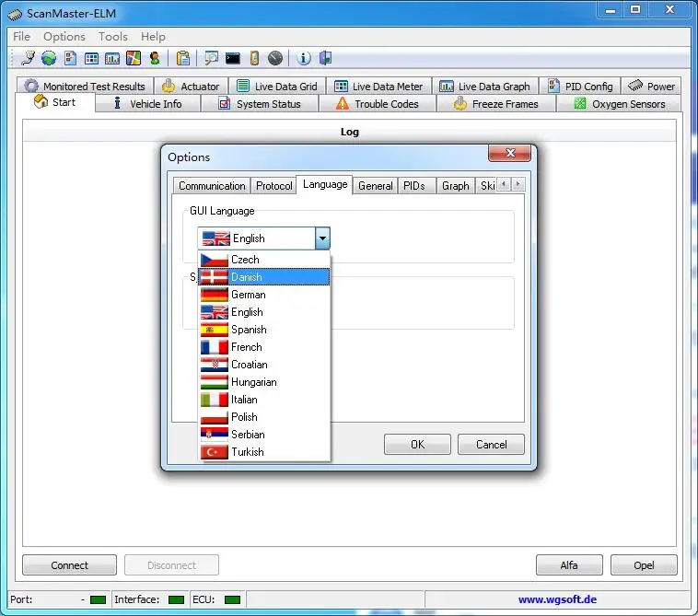
Task: Click the checklist document toolbar icon
Action: point(70,58)
